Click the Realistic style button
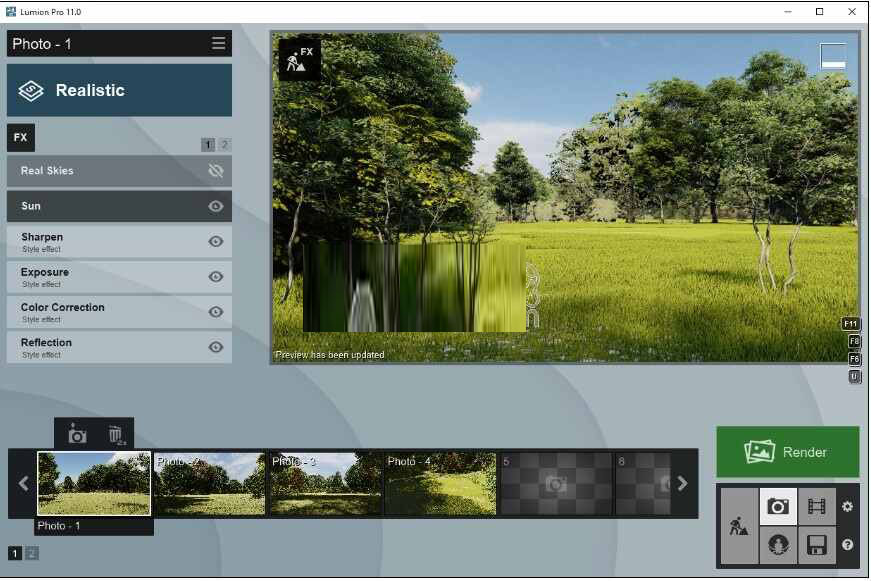 point(119,91)
